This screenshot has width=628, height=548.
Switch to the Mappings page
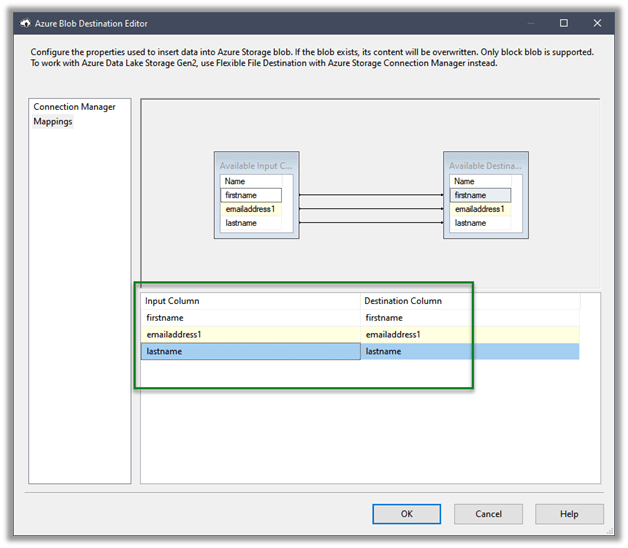tap(53, 122)
